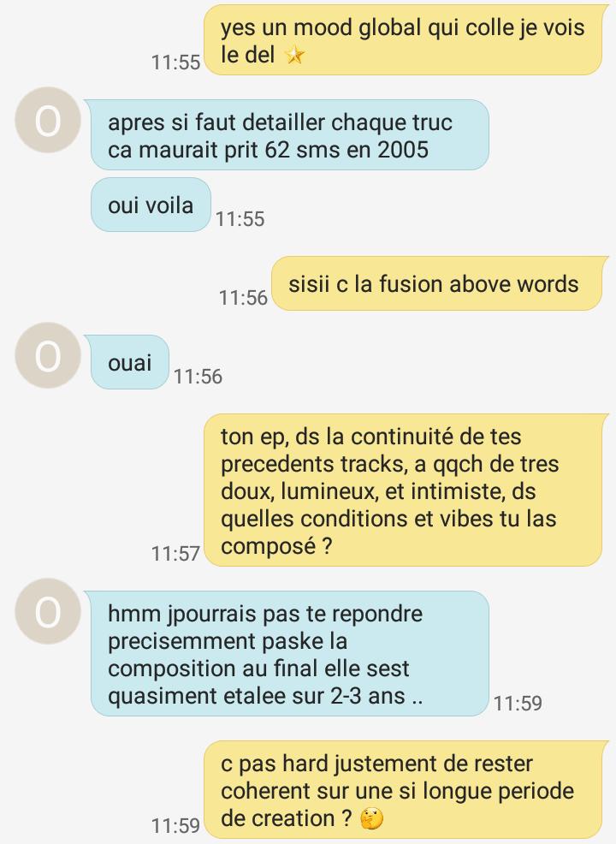Tap the star emoji in first message
Image resolution: width=616 pixels, height=844 pixels.
click(x=294, y=55)
